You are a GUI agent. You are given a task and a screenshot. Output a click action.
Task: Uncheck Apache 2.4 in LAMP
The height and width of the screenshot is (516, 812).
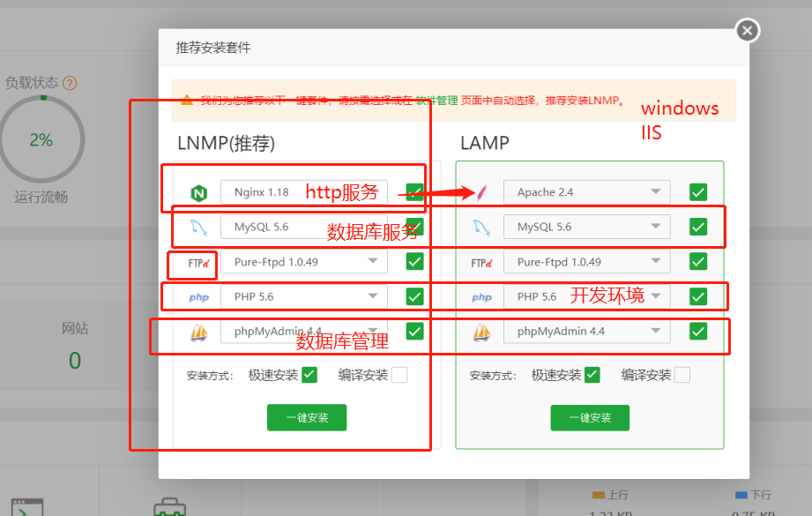(698, 192)
